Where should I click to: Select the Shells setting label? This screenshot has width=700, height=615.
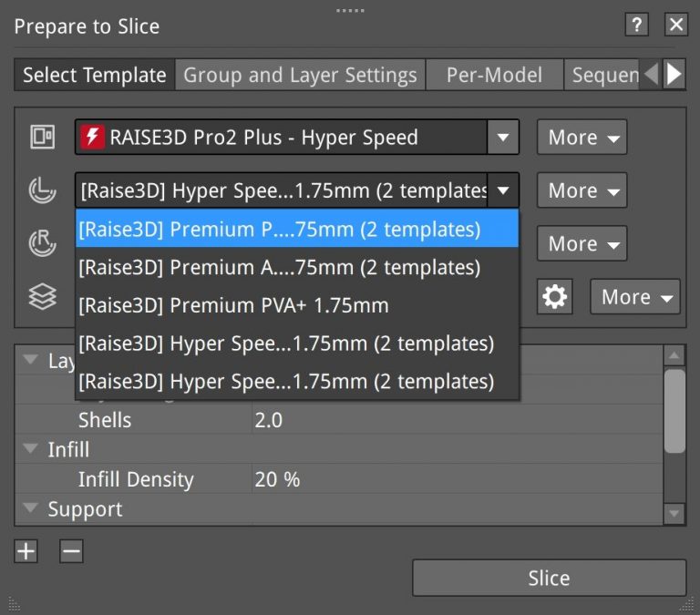[x=105, y=419]
